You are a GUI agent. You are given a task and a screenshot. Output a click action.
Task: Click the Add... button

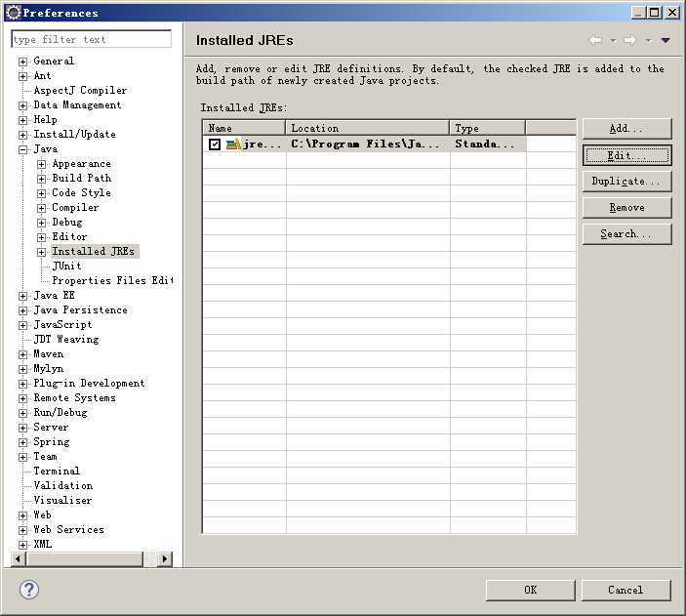point(626,129)
